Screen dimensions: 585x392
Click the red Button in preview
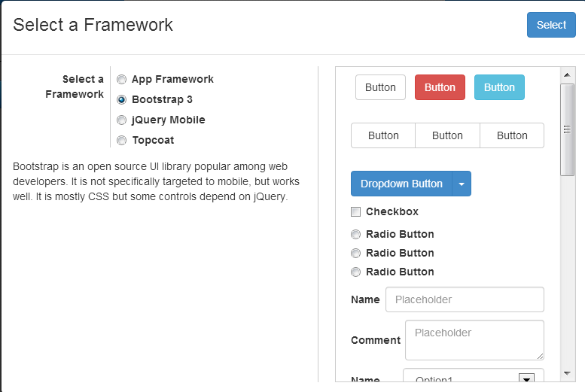(x=440, y=87)
